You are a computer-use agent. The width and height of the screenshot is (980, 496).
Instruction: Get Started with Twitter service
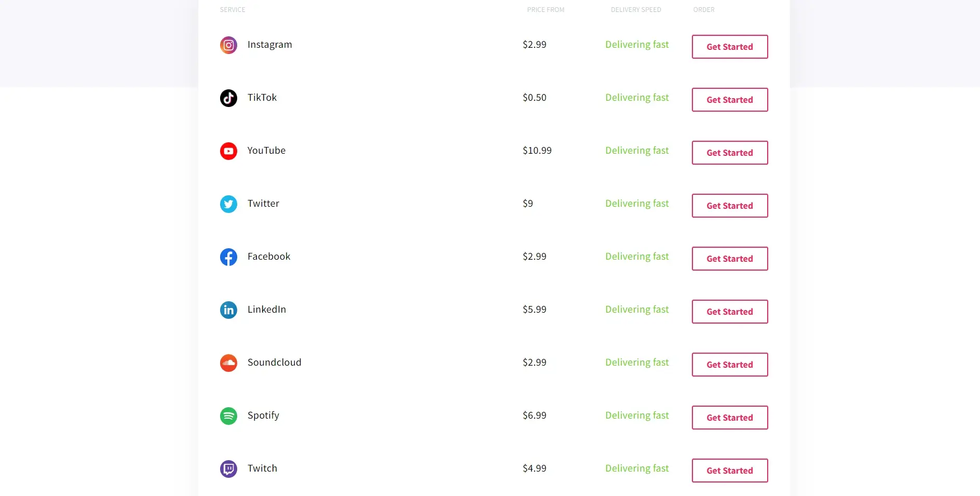pos(730,206)
